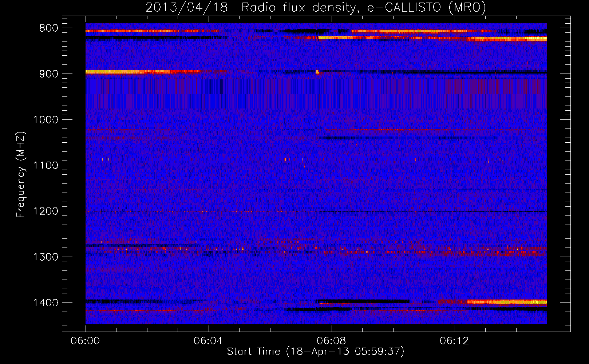Click the 06:00 time tick label

85,341
